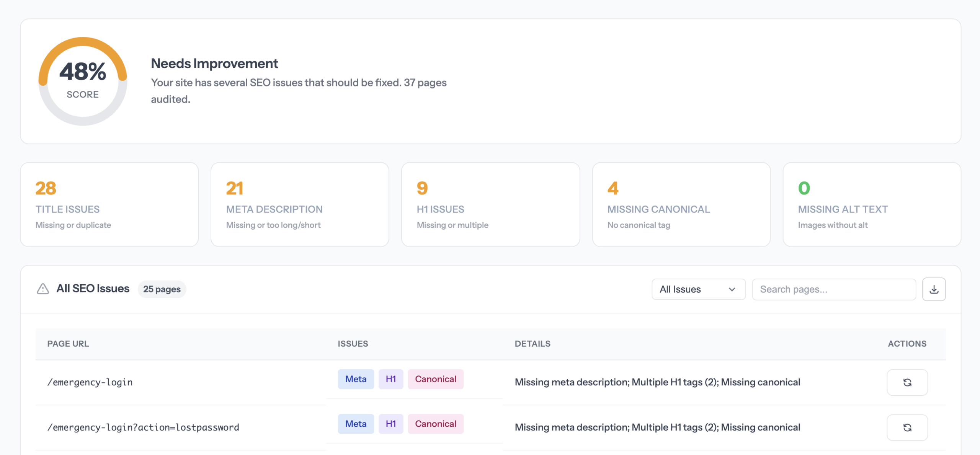Re-audit /emergency-login using its refresh icon
The width and height of the screenshot is (980, 455).
pos(907,382)
